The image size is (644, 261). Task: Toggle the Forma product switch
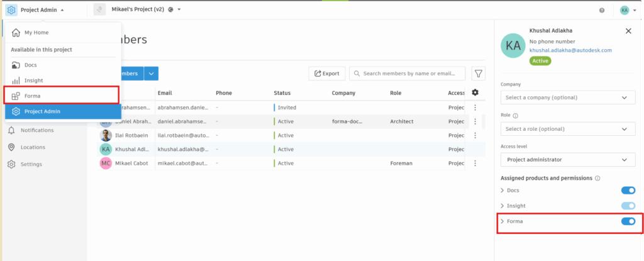628,221
